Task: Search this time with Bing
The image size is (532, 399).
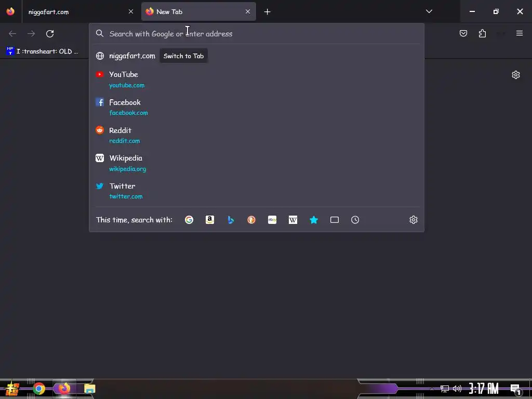Action: pyautogui.click(x=231, y=220)
